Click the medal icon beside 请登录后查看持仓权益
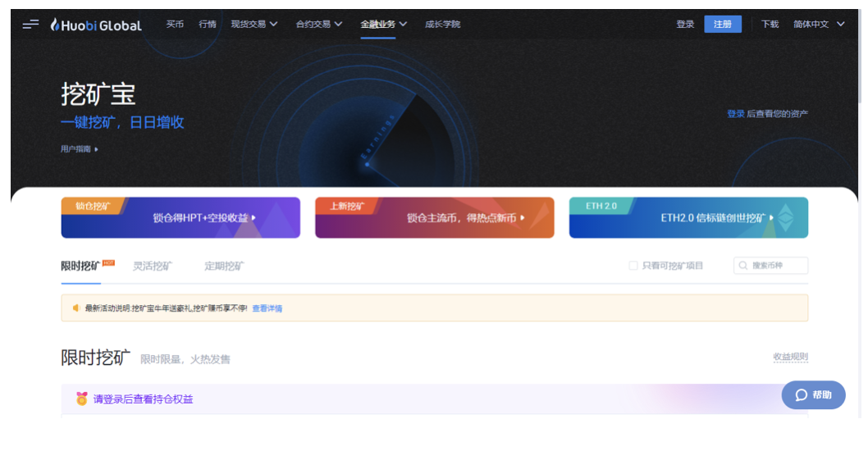This screenshot has height=451, width=868. (x=82, y=399)
